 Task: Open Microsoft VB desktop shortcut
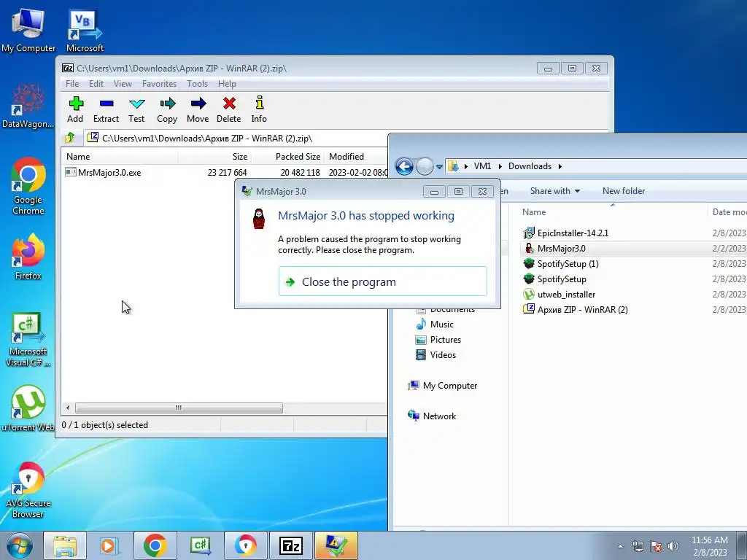[85, 29]
